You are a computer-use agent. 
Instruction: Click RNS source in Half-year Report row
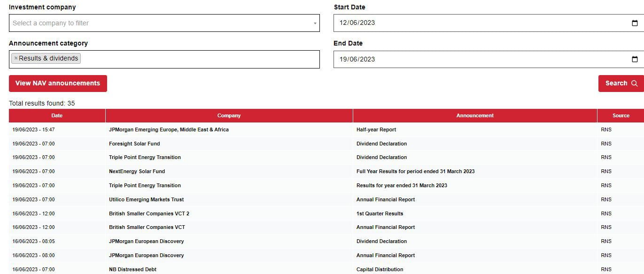coord(606,129)
